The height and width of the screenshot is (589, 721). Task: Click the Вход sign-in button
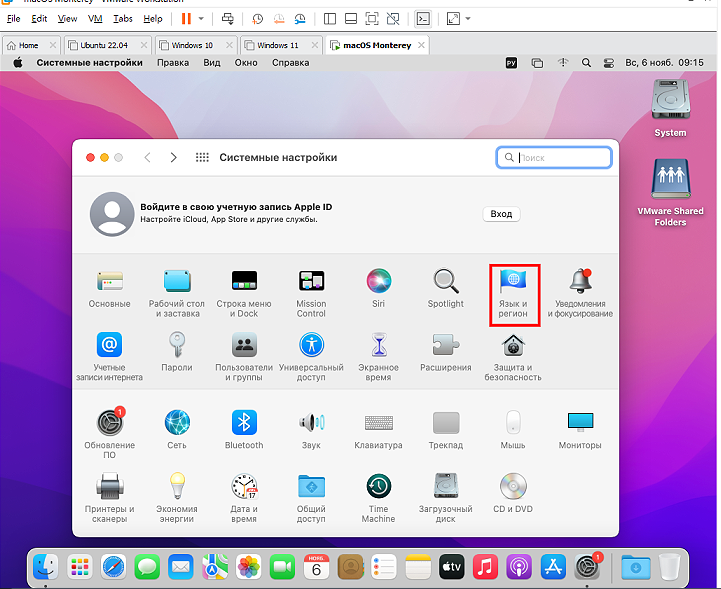tap(501, 214)
